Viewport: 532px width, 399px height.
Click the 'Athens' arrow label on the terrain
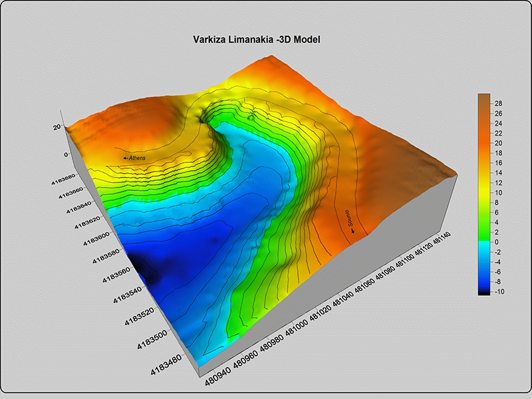click(x=134, y=158)
